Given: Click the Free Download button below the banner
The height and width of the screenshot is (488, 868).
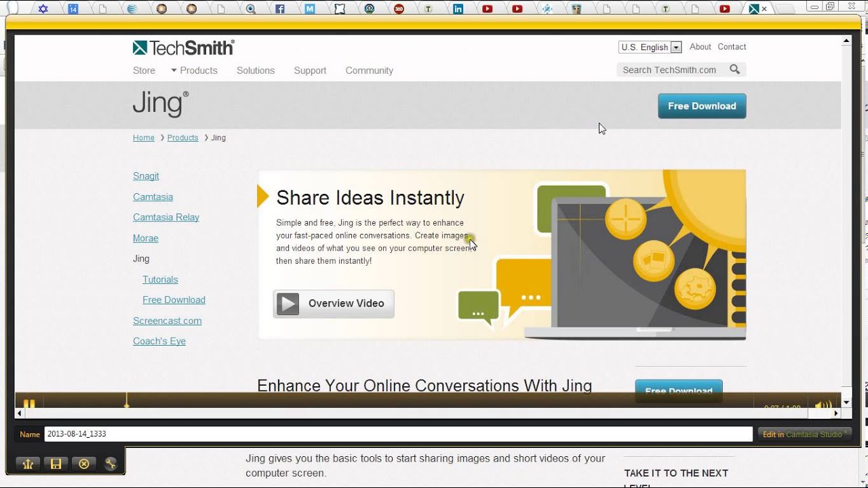Looking at the screenshot, I should 679,390.
